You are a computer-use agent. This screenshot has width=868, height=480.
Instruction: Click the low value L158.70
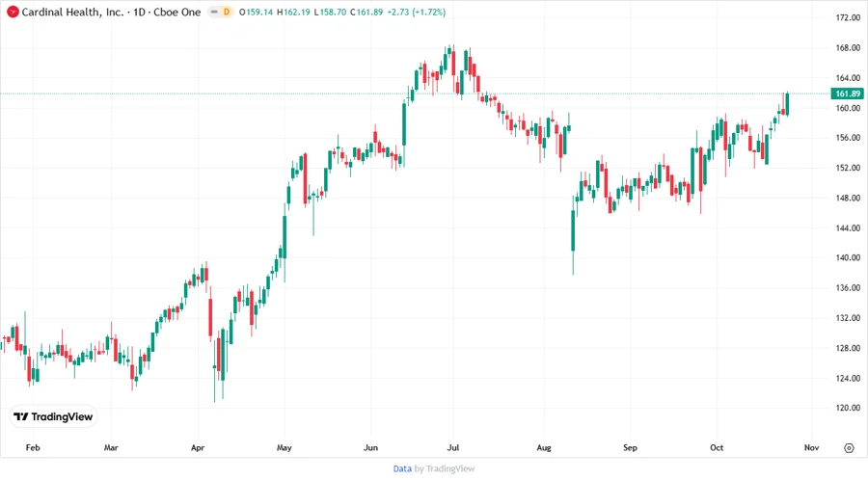[x=330, y=13]
